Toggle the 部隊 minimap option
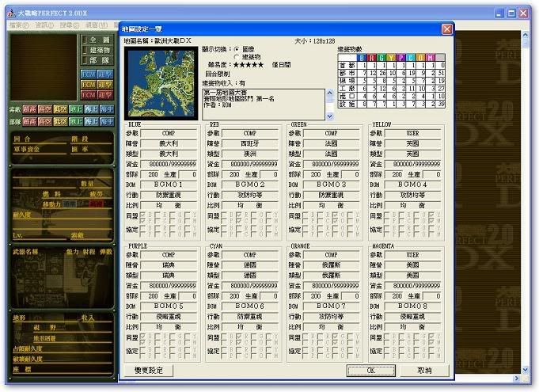539x392 pixels. click(97, 60)
